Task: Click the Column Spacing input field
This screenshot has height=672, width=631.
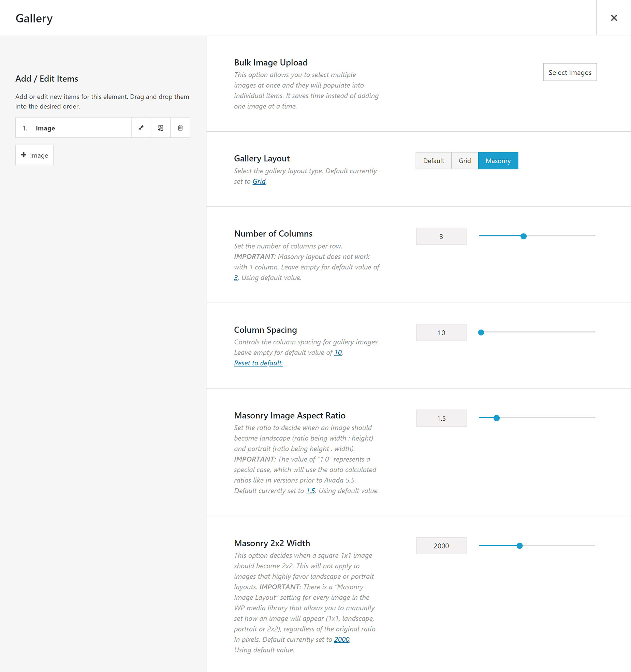Action: (x=441, y=332)
